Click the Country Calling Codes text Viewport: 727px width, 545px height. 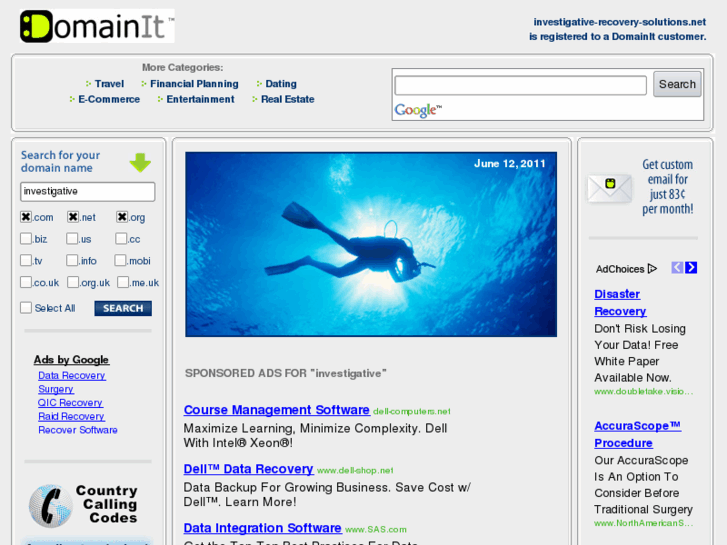click(x=107, y=504)
